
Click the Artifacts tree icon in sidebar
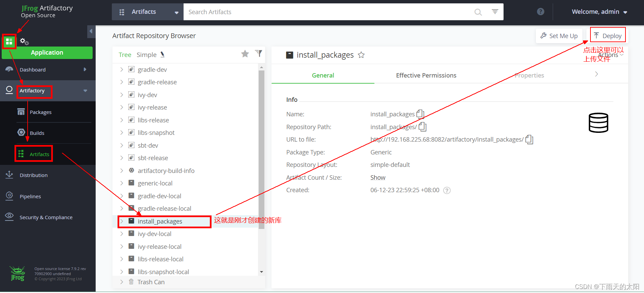coord(21,154)
